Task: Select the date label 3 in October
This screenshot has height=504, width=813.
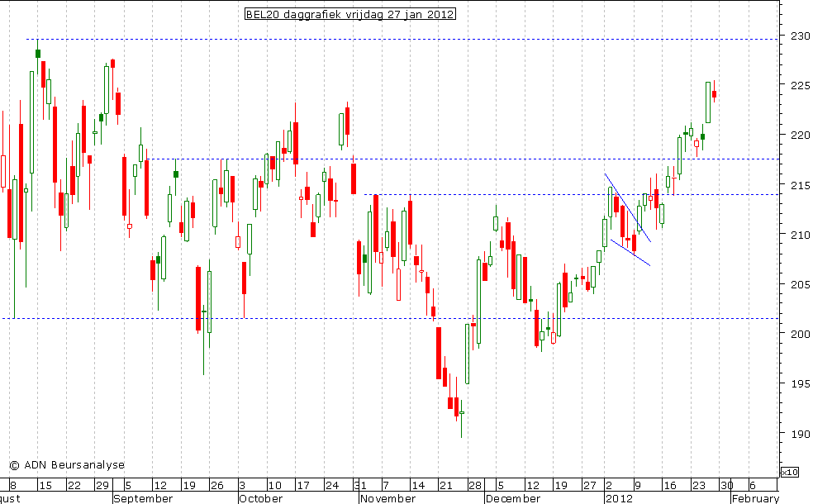Action: click(x=242, y=486)
